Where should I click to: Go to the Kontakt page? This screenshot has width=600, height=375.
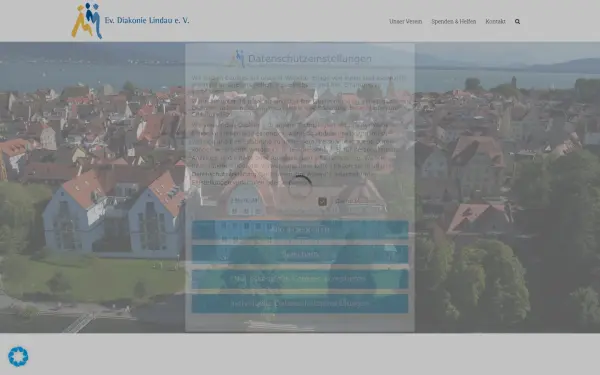[x=495, y=21]
